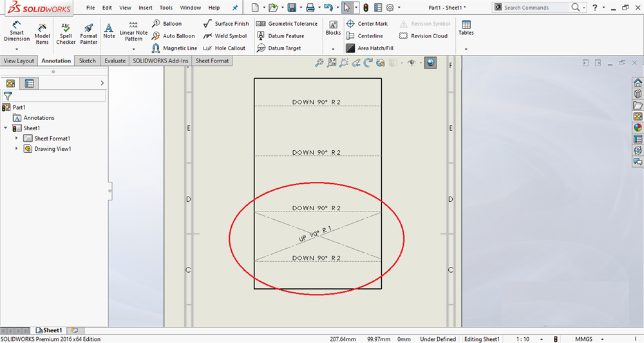
Task: Click the Undo icon
Action: [x=328, y=7]
